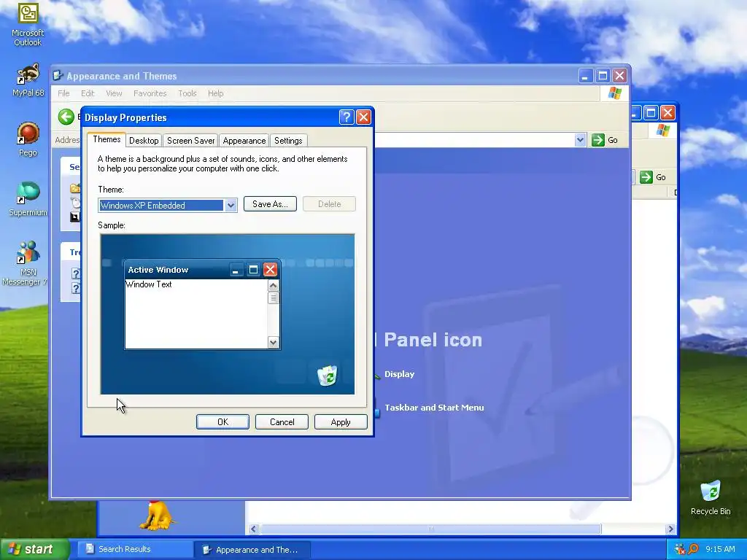Expand the Theme dropdown list

(231, 205)
